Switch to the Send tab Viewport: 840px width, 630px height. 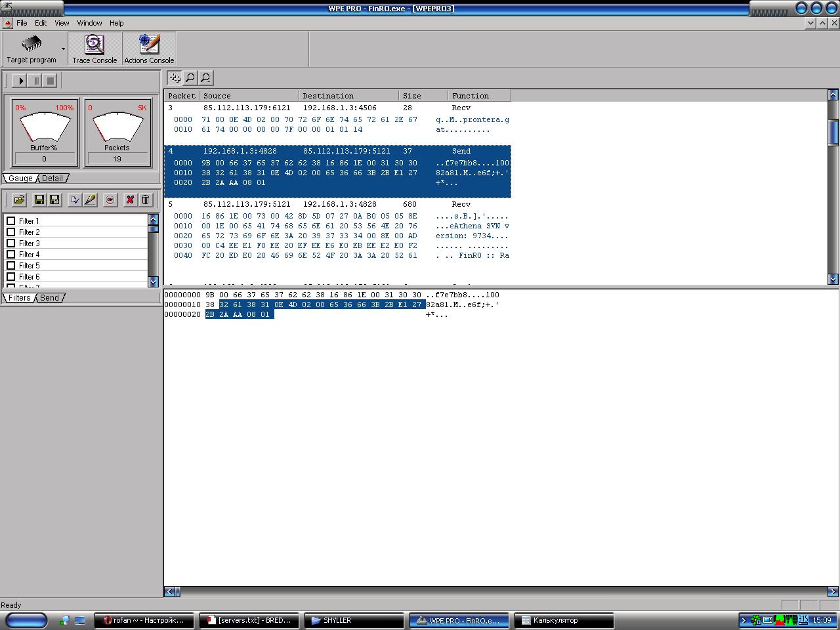49,298
